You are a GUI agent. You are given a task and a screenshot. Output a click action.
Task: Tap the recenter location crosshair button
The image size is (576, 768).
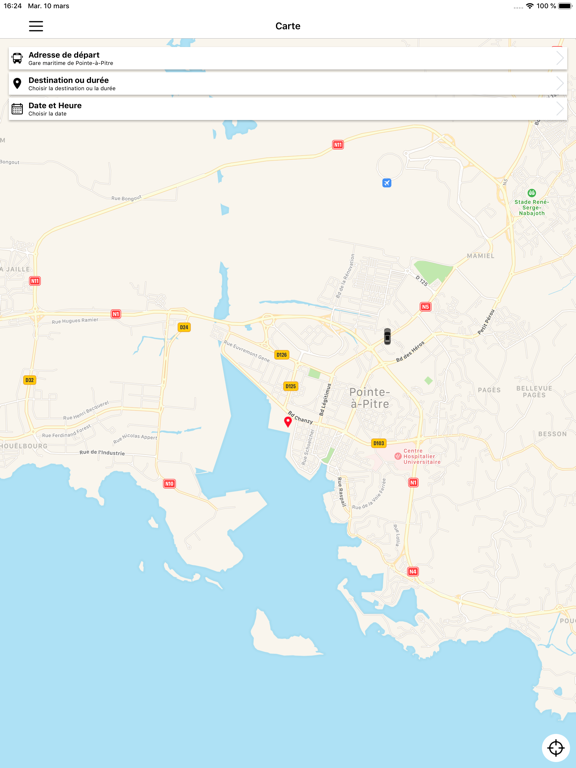pyautogui.click(x=556, y=748)
